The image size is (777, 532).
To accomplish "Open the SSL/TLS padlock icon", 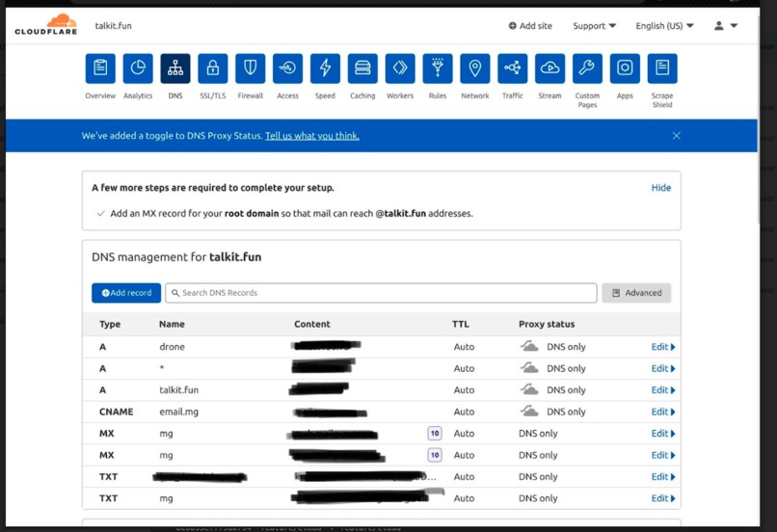I will (213, 68).
